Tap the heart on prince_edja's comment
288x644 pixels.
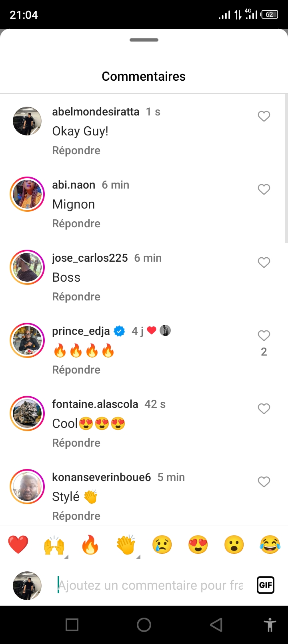[x=264, y=336]
